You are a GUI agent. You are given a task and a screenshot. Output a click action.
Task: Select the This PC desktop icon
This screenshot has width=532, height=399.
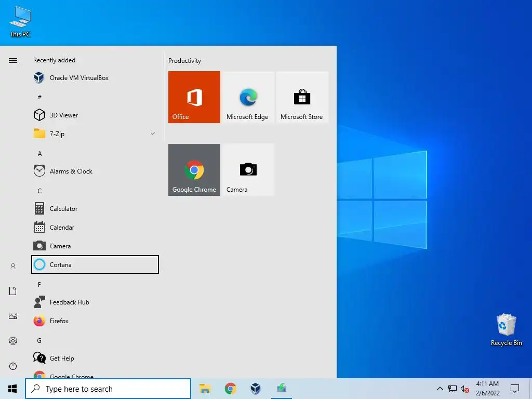point(20,22)
